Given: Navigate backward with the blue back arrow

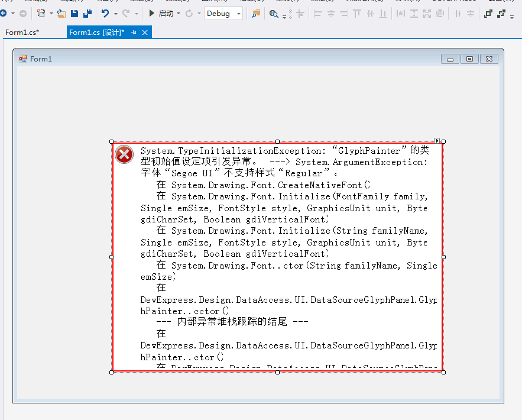Looking at the screenshot, I should (x=3, y=14).
